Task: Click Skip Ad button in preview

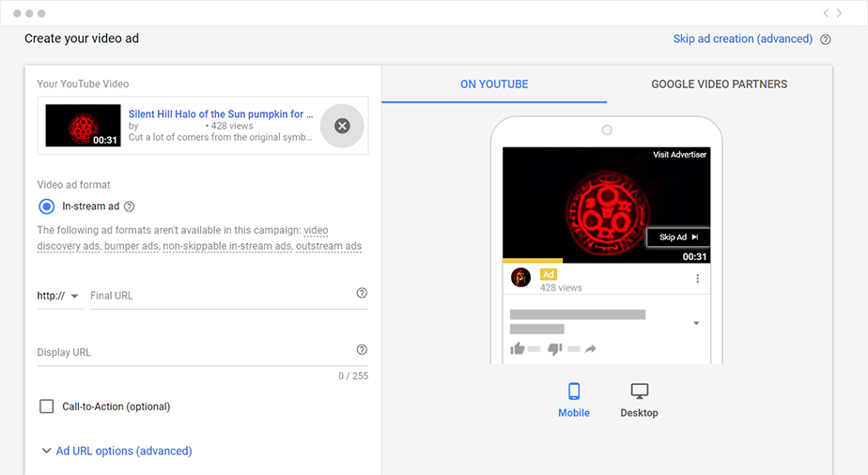Action: pos(678,237)
